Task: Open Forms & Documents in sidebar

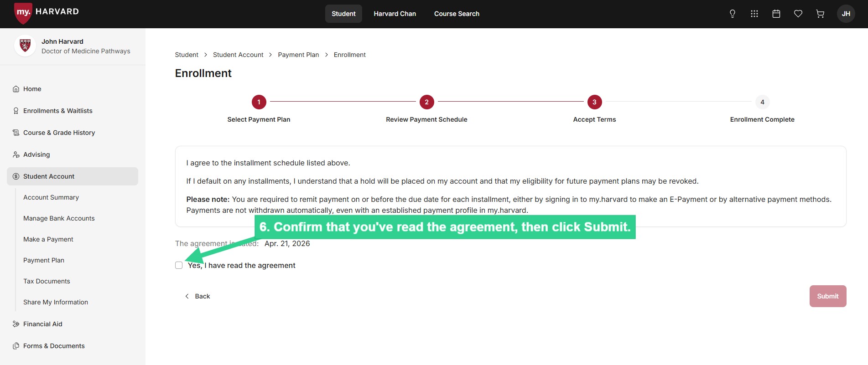Action: [x=73, y=346]
